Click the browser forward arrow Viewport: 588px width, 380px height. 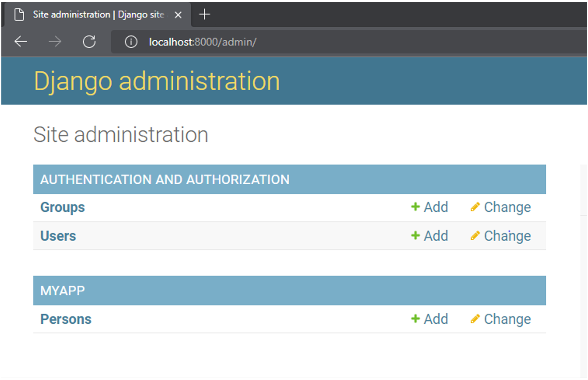click(55, 42)
